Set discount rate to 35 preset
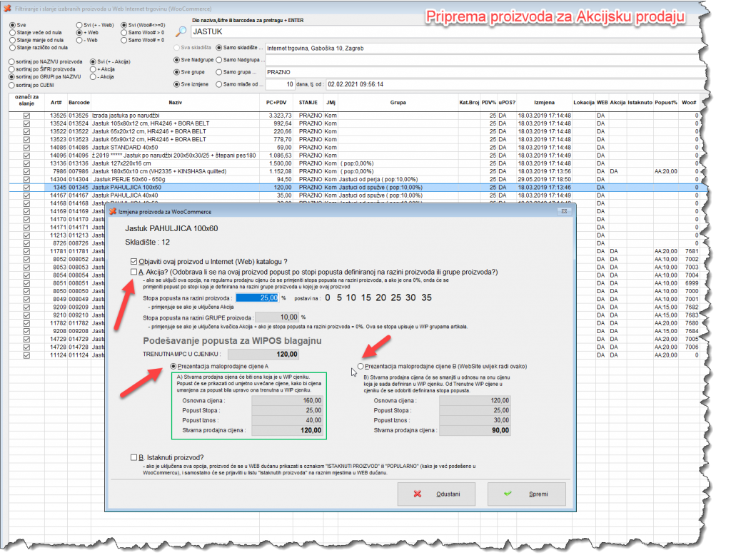The image size is (731, 560). [426, 297]
